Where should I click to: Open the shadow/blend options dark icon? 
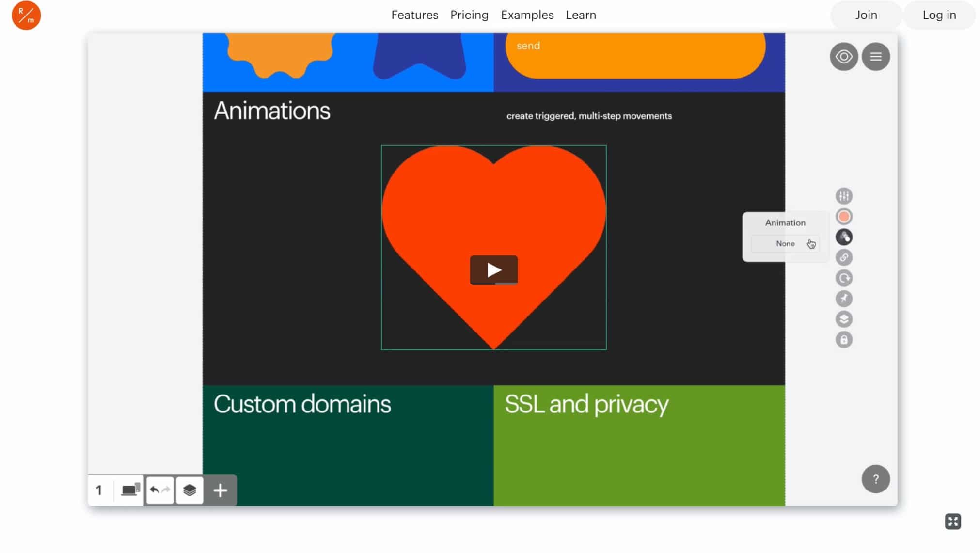coord(843,237)
